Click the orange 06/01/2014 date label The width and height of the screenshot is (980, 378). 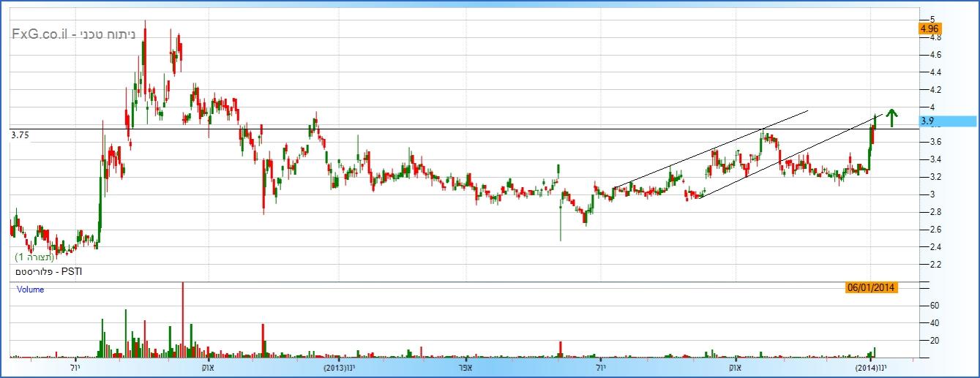871,288
